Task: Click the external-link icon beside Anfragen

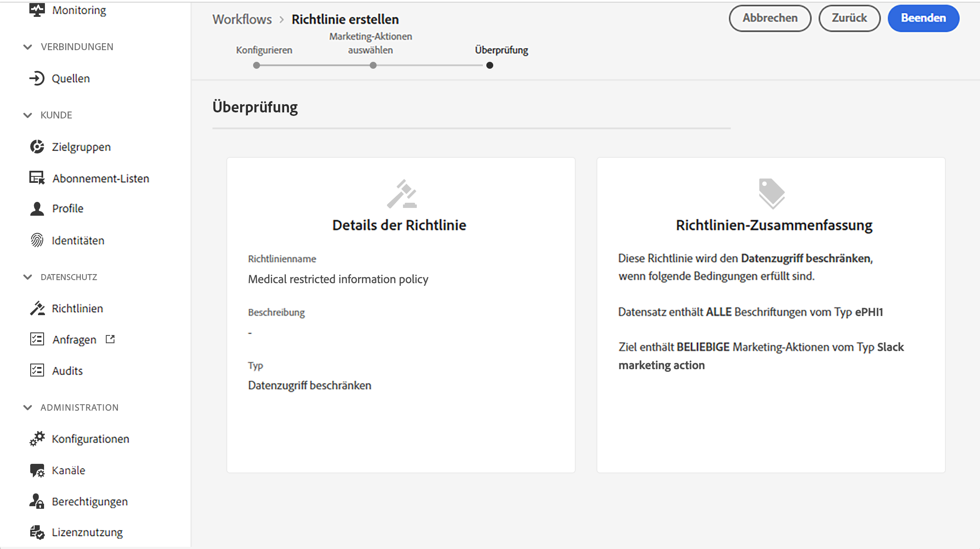Action: 110,339
